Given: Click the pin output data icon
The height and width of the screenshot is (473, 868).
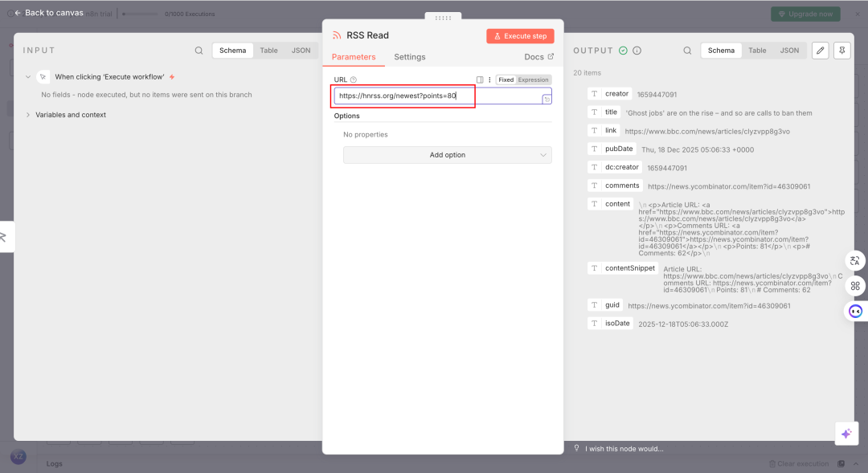Looking at the screenshot, I should 842,51.
